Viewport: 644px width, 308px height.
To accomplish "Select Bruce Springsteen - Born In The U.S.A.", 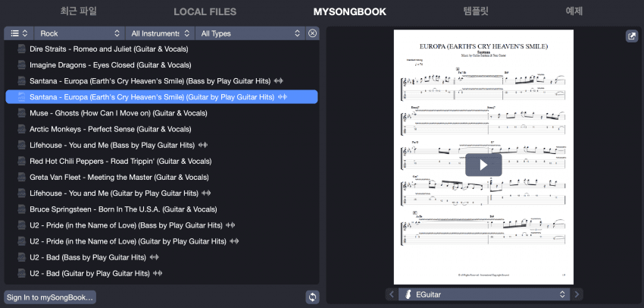I will coord(161,209).
